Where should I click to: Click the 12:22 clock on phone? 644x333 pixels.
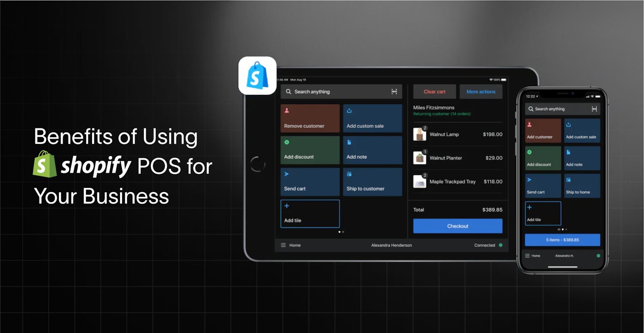click(530, 97)
